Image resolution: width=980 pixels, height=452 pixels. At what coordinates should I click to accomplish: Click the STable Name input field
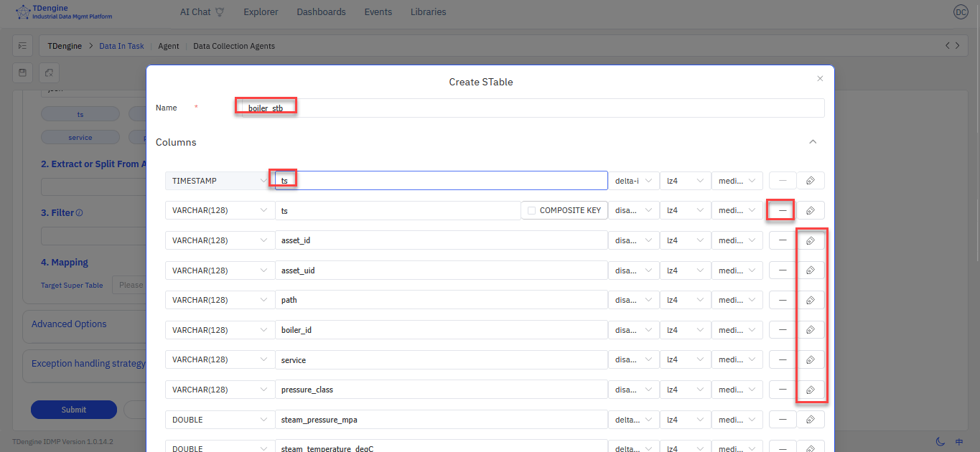[531, 108]
